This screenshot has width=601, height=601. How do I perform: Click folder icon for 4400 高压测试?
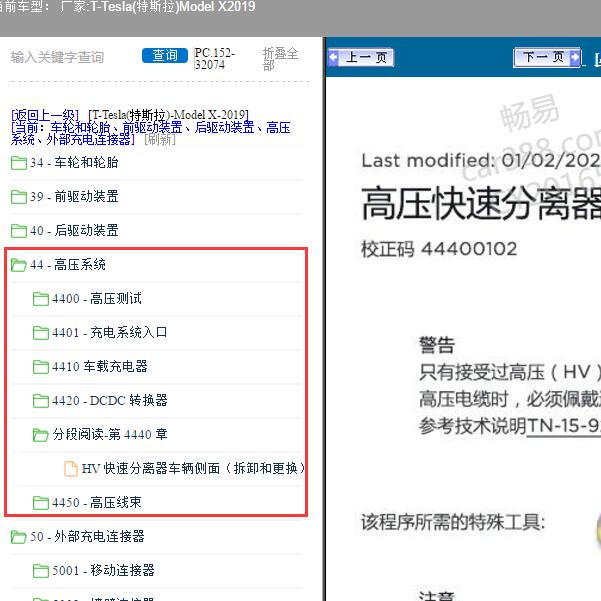click(x=41, y=299)
